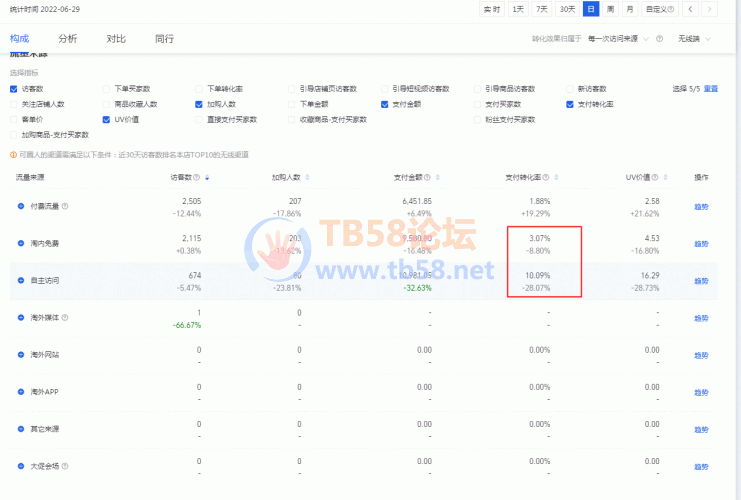Click the question mark icon beside 大促会场

pyautogui.click(x=65, y=466)
